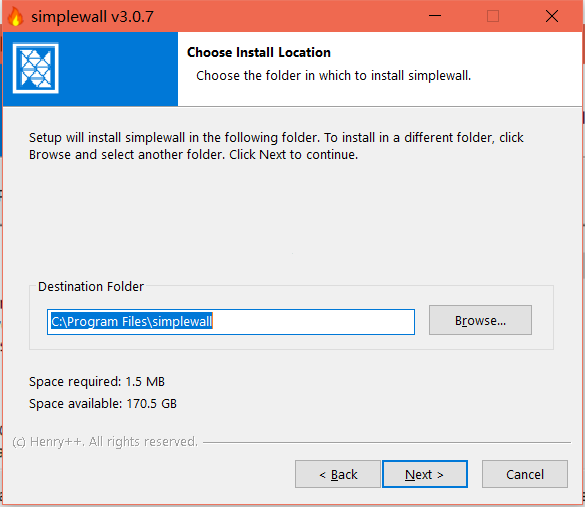Image resolution: width=585 pixels, height=507 pixels.
Task: Click the 'Destination Folder' group label
Action: [91, 287]
